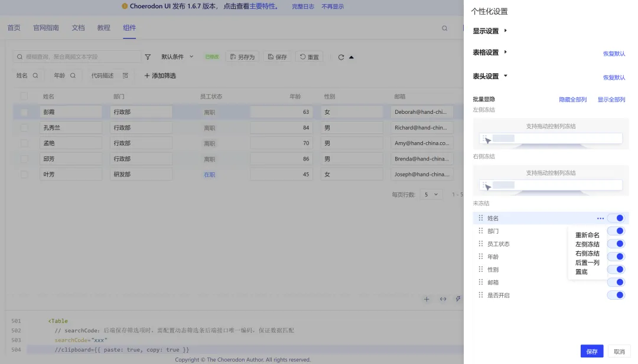Open the 默认条件 dropdown

tap(177, 57)
